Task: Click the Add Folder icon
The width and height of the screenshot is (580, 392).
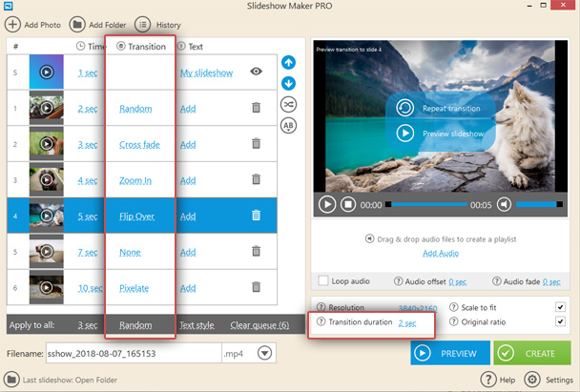Action: [x=77, y=25]
